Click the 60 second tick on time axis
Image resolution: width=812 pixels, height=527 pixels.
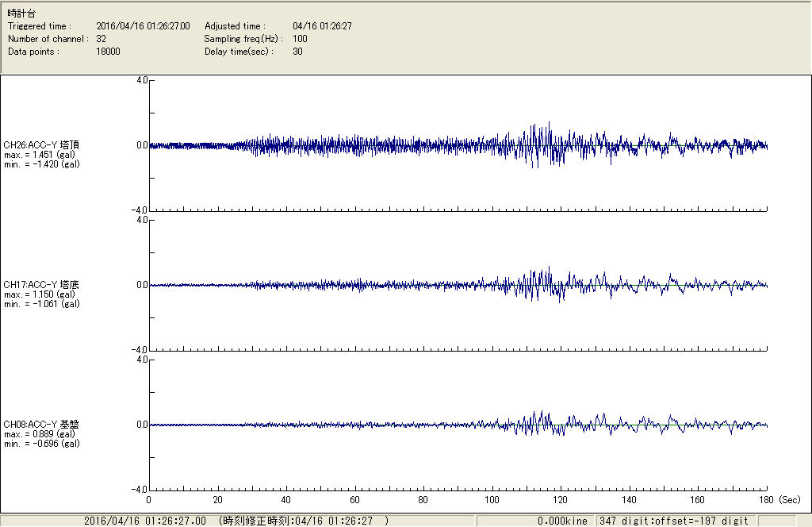click(x=354, y=501)
